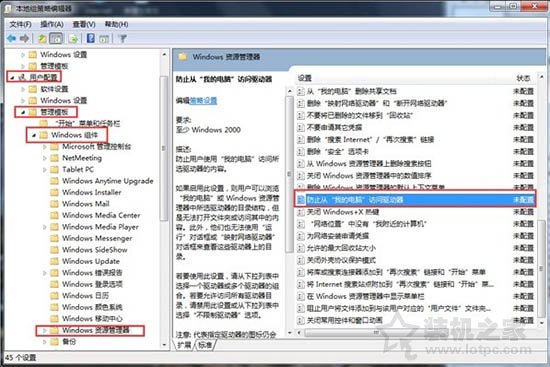Click the tree pane scroll-up arrow
The height and width of the screenshot is (367, 550).
(164, 55)
